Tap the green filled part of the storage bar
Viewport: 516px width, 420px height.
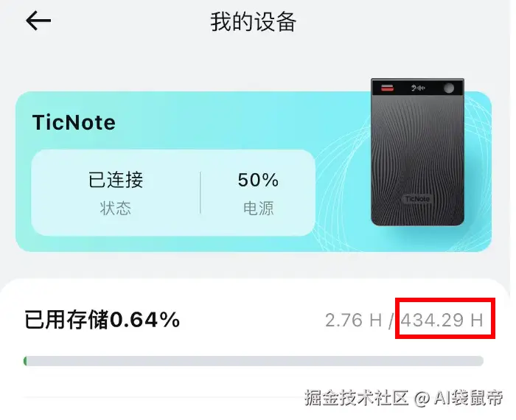(x=25, y=361)
